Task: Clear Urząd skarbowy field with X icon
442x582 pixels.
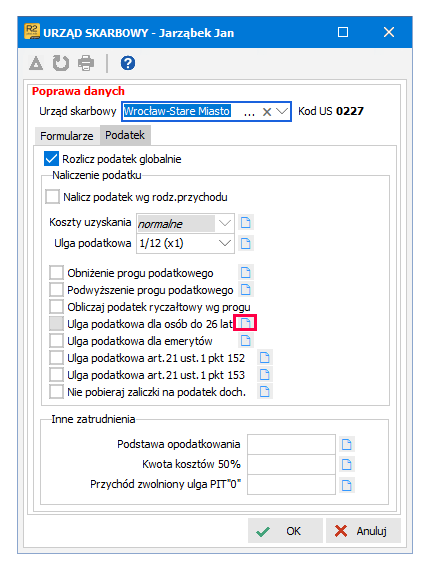Action: tap(266, 112)
